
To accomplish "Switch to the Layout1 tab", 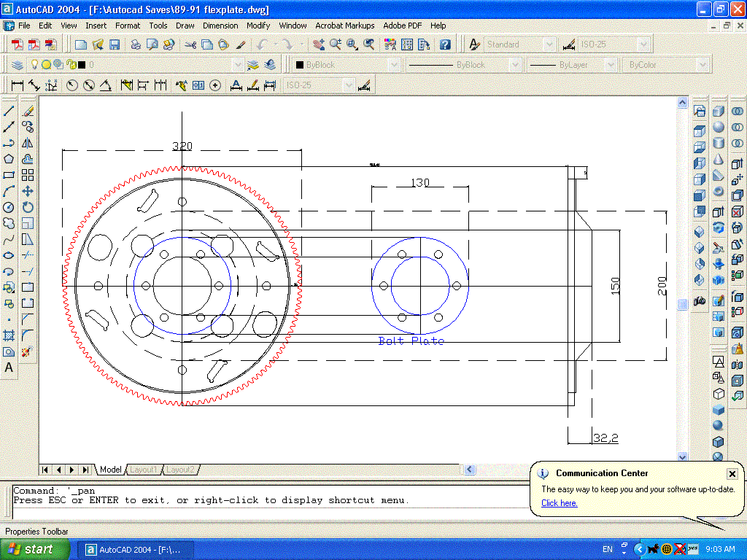I will (x=144, y=470).
